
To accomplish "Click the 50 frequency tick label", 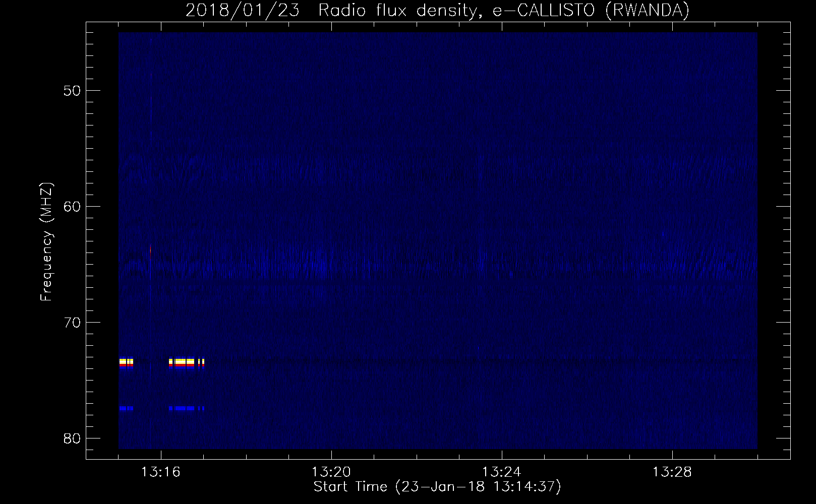I will (x=72, y=91).
